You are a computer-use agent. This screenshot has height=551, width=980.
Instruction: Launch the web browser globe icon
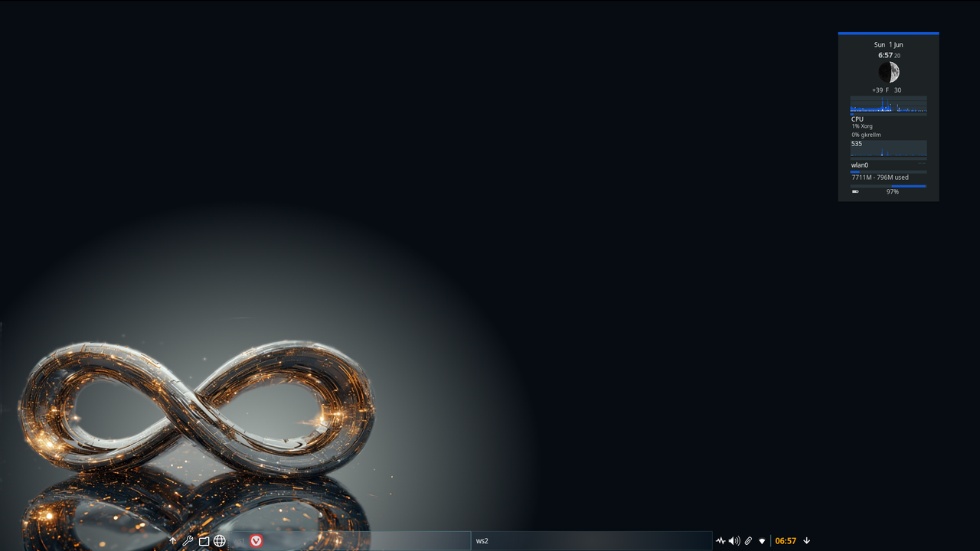click(220, 541)
